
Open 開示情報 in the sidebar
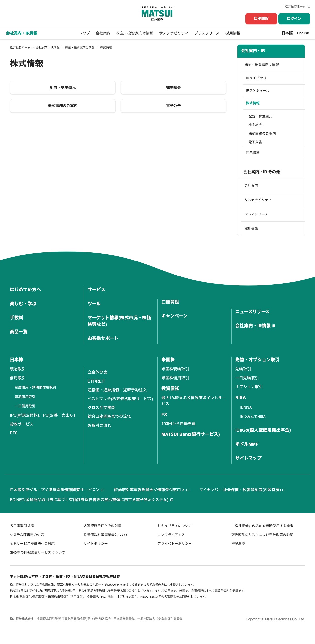274,153
